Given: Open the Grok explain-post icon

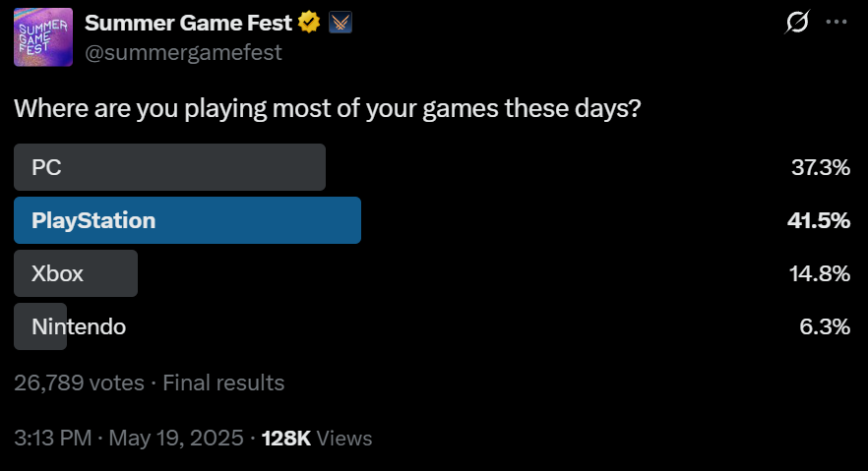Looking at the screenshot, I should pos(797,22).
